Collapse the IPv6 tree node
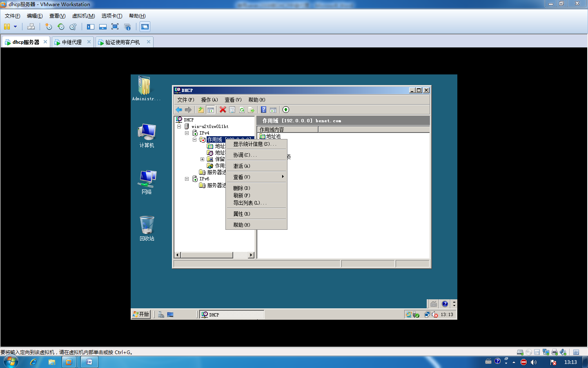The width and height of the screenshot is (588, 368). pos(187,179)
